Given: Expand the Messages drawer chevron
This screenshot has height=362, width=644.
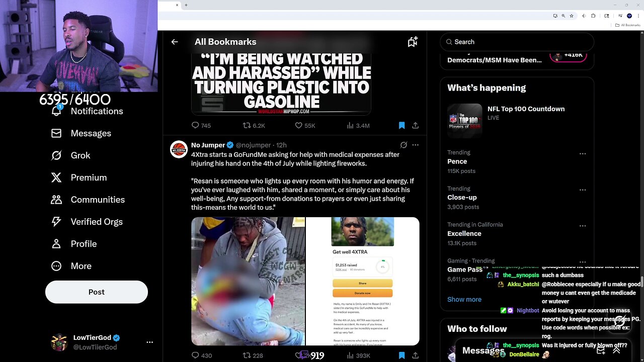Looking at the screenshot, I should coord(616,350).
